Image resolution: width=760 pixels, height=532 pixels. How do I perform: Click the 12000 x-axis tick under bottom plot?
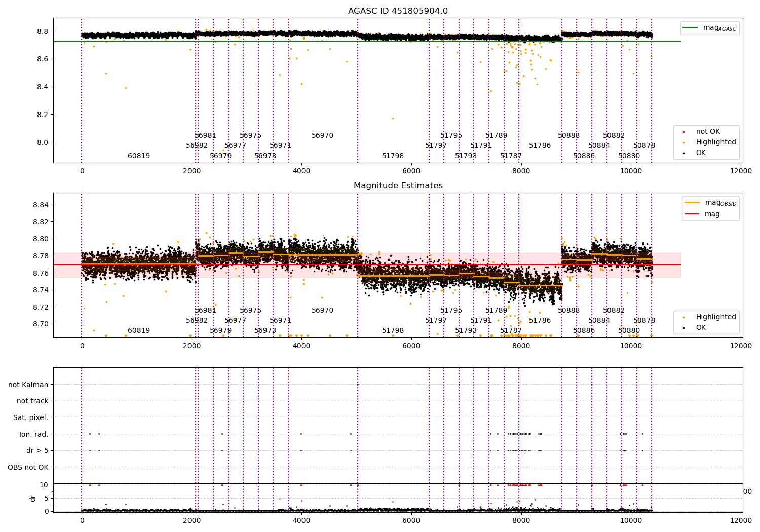click(x=741, y=520)
